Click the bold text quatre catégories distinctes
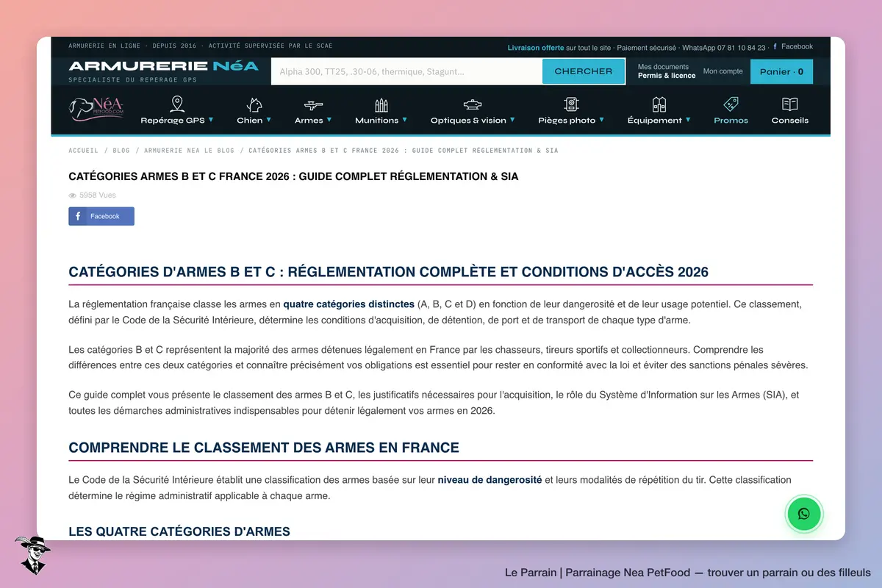The width and height of the screenshot is (882, 588). coord(349,304)
